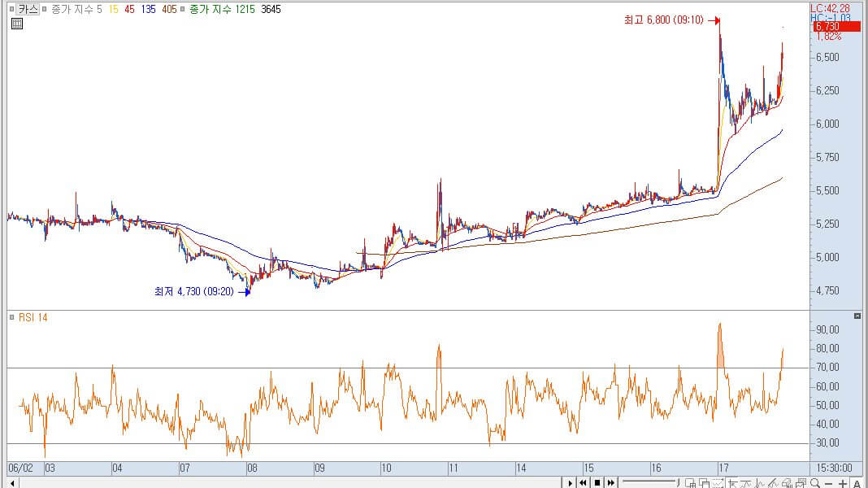
Task: Click the zigzag line chart tool icon
Action: point(746,484)
